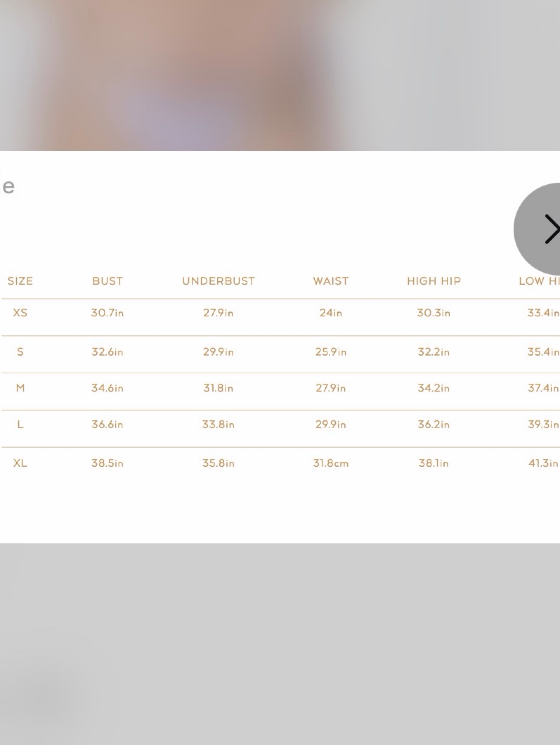This screenshot has height=745, width=560.
Task: Click the L high hip value 36.2in
Action: click(434, 424)
